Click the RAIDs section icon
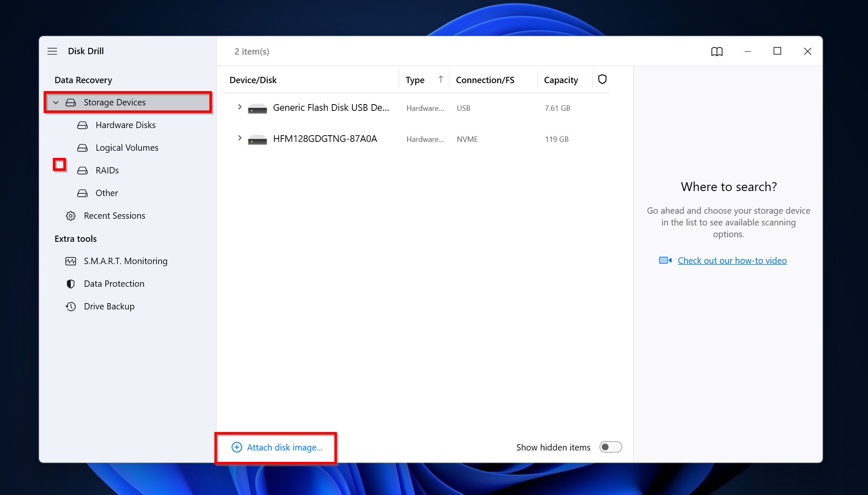 point(83,170)
